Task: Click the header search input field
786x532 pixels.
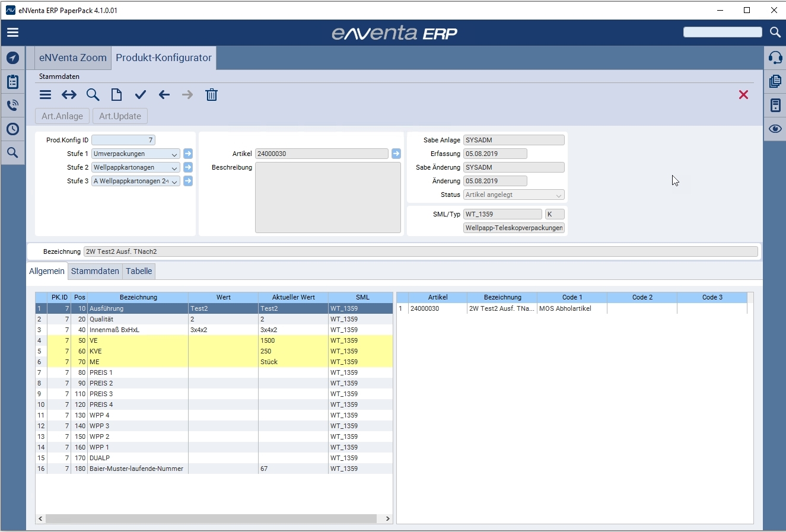Action: pyautogui.click(x=723, y=32)
